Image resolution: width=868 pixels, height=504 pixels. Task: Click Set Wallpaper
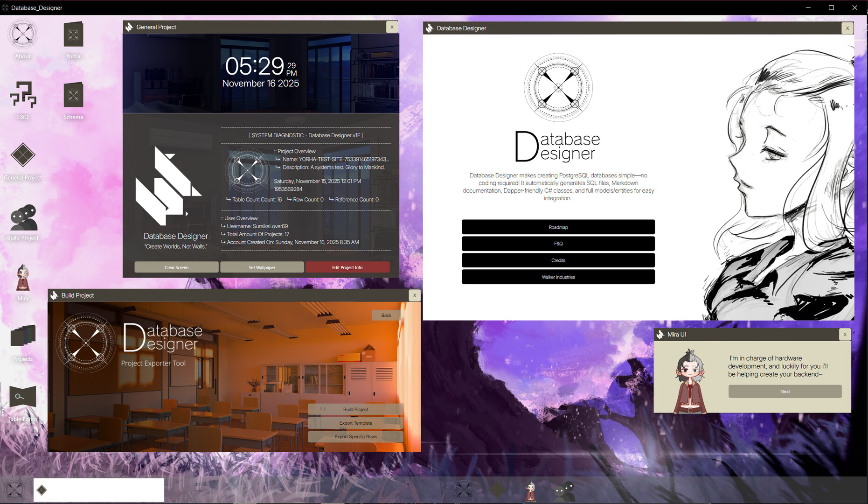click(x=262, y=267)
